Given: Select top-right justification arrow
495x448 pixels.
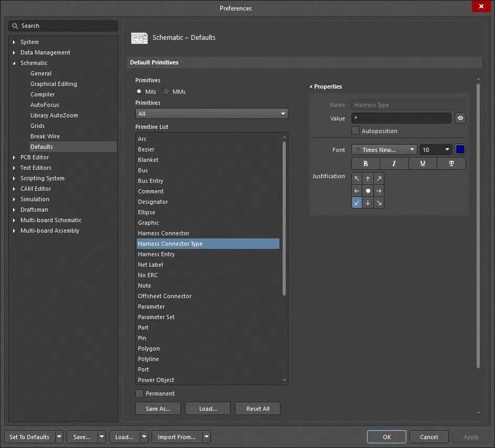Looking at the screenshot, I should (x=379, y=179).
